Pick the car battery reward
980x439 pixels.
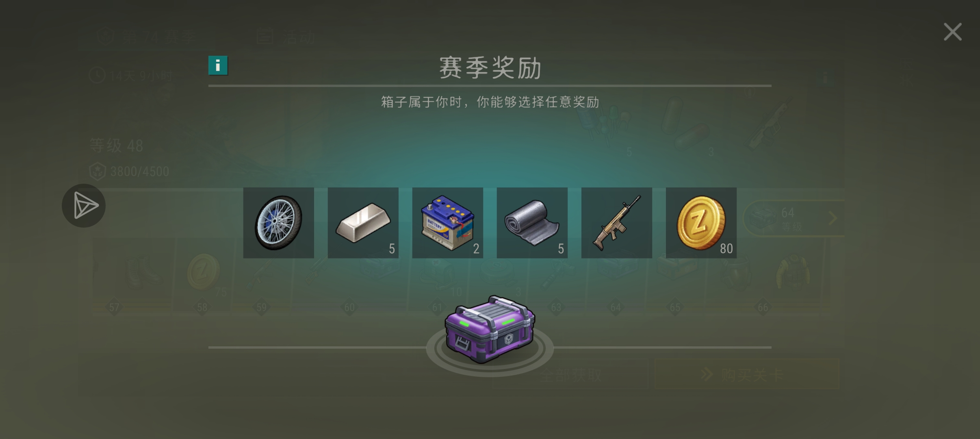pos(447,223)
